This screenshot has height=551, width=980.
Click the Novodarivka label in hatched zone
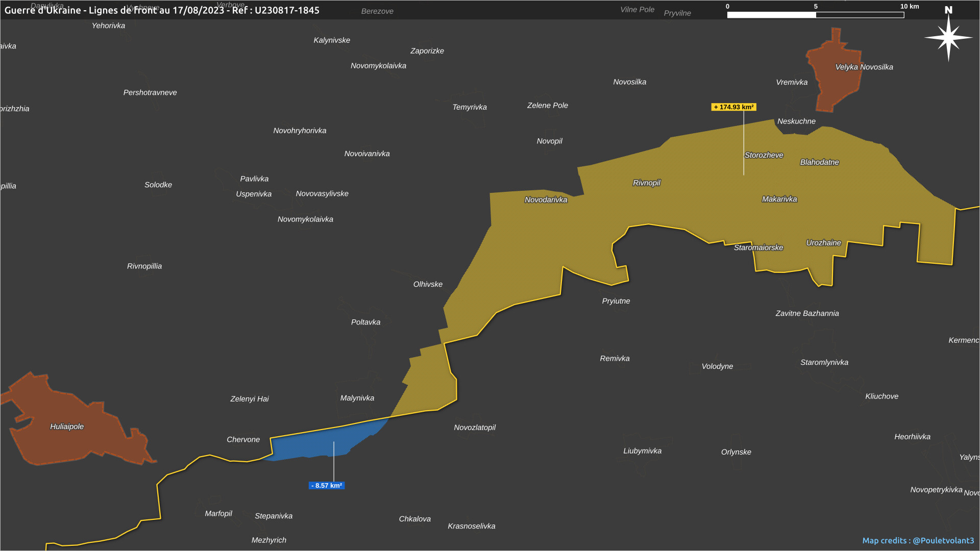tap(546, 199)
